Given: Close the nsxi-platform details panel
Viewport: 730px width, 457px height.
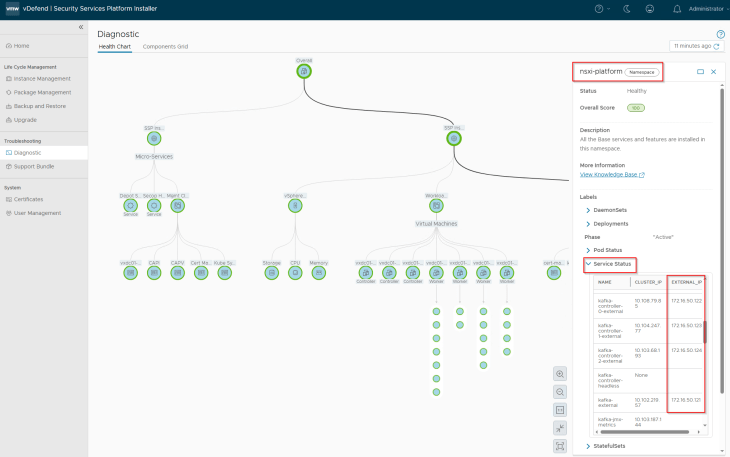Looking at the screenshot, I should 714,72.
